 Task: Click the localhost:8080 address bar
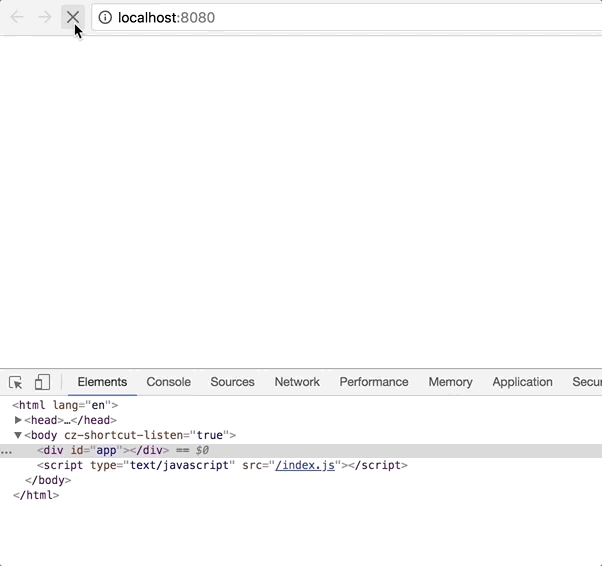tap(346, 18)
